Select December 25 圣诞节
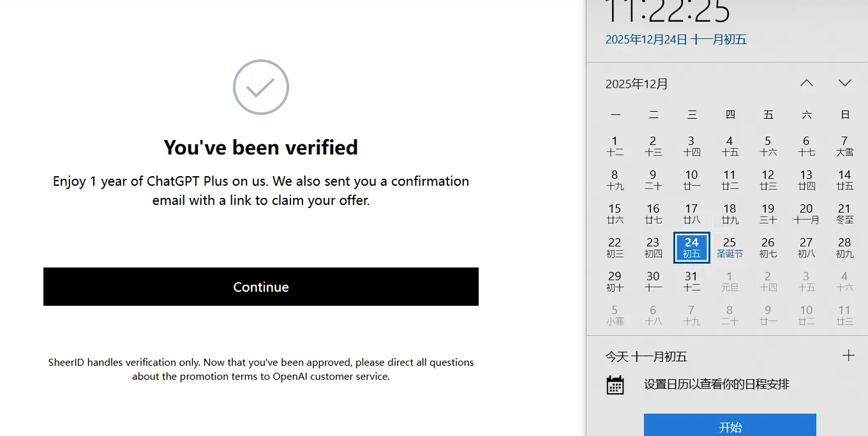Screen dimensions: 868x436 pyautogui.click(x=730, y=248)
